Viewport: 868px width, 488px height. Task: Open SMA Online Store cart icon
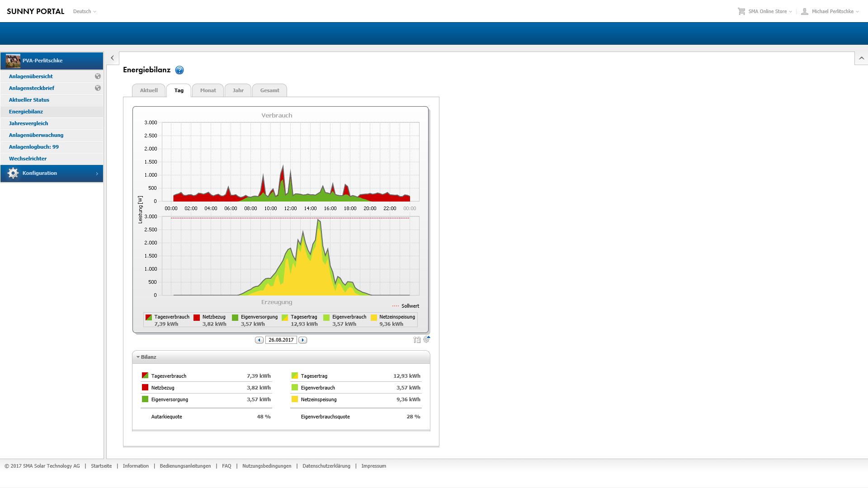741,11
